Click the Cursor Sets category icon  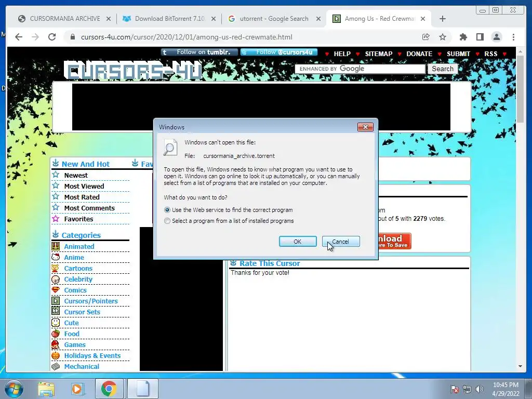(56, 312)
